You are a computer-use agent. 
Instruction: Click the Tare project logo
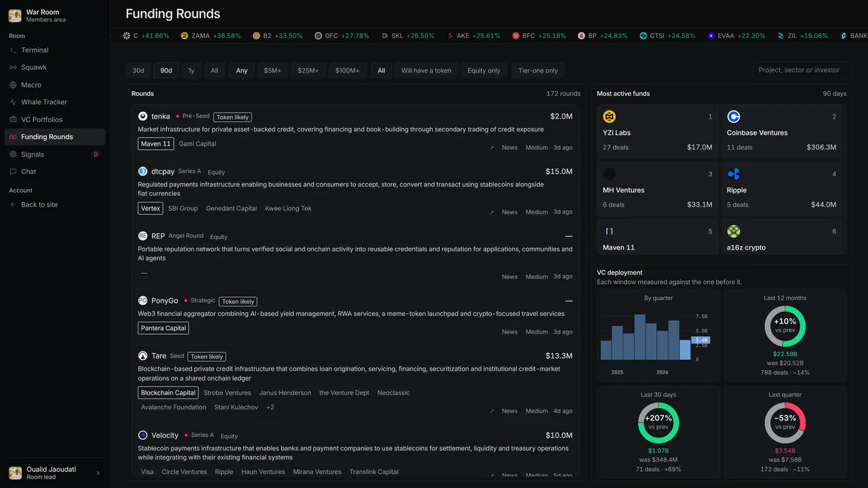[143, 356]
